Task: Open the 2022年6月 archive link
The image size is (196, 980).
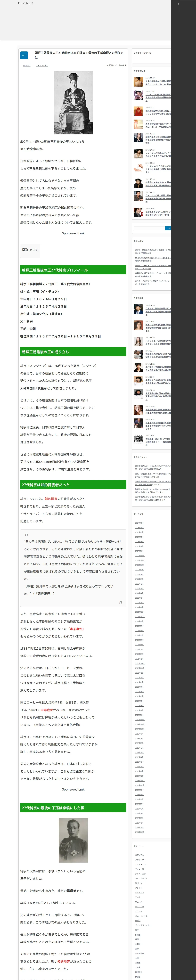Action: coord(139,584)
